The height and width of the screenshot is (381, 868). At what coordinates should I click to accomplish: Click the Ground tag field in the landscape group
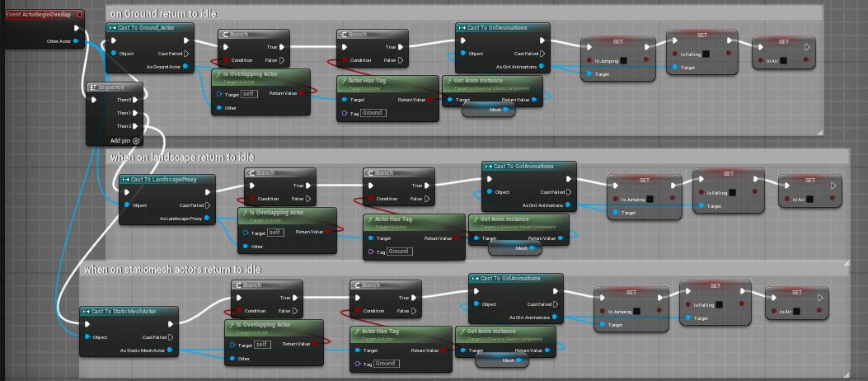(399, 252)
